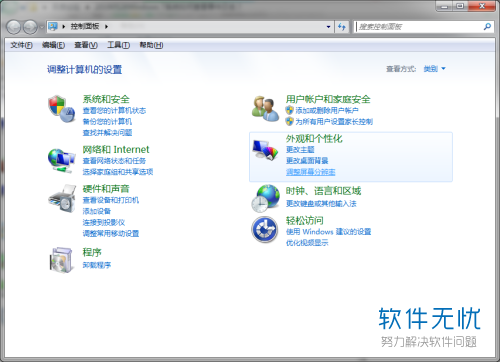Open the 时钟、语言和区域 heading link
Image resolution: width=500 pixels, height=362 pixels.
323,191
